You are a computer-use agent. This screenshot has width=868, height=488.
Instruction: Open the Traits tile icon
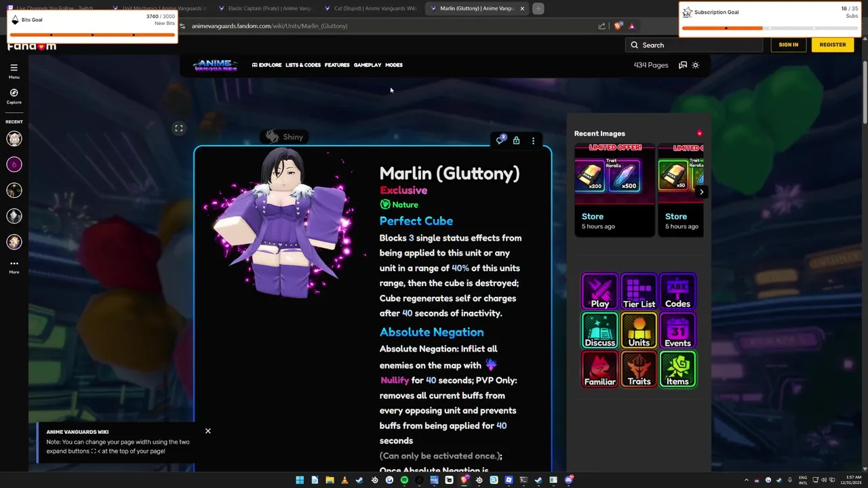(639, 369)
